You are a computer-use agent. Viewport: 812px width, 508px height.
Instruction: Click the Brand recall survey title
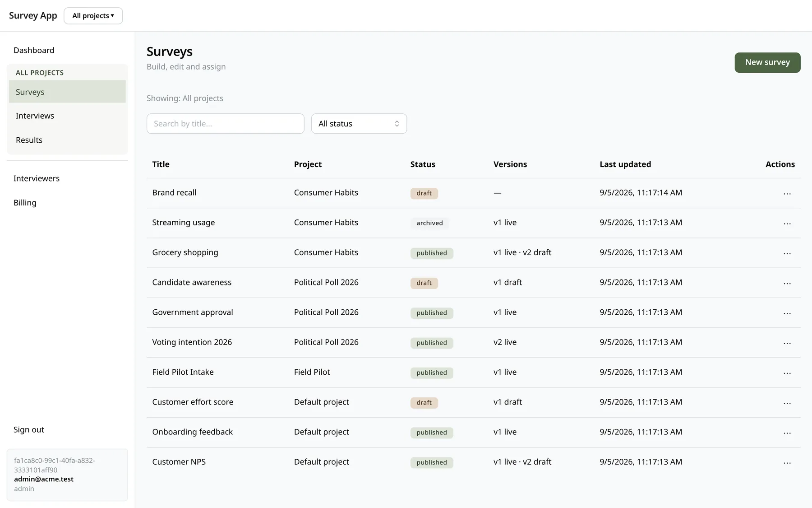tap(174, 192)
